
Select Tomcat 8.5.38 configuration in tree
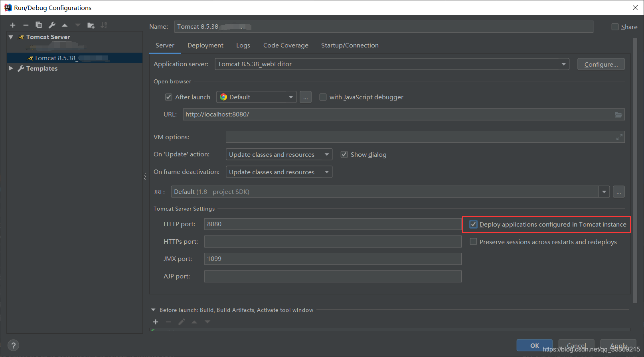click(x=75, y=58)
